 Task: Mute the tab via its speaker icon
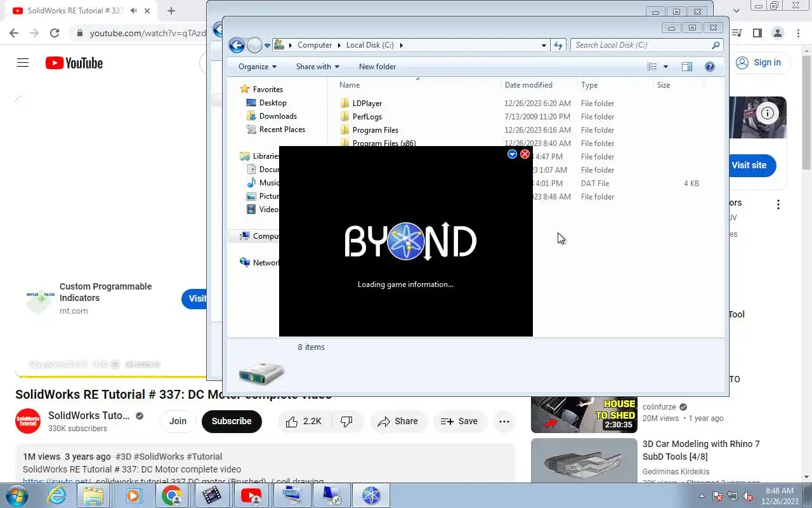coord(133,11)
